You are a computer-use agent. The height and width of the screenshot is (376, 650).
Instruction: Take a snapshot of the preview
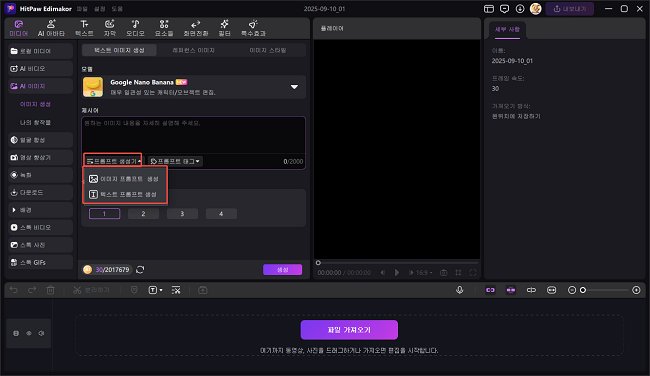pos(444,272)
